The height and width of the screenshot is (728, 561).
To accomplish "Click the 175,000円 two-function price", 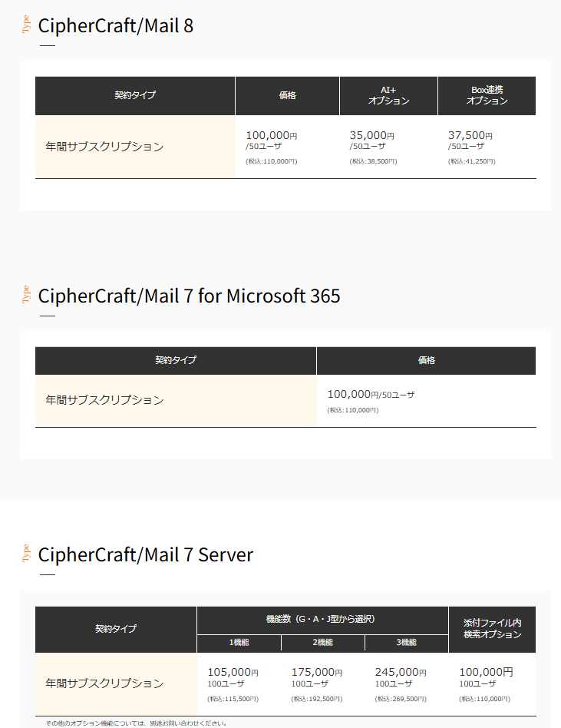I will click(x=316, y=672).
